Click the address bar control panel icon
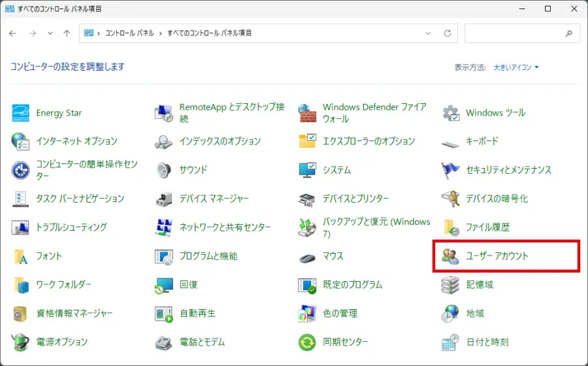Image resolution: width=588 pixels, height=366 pixels. 88,33
